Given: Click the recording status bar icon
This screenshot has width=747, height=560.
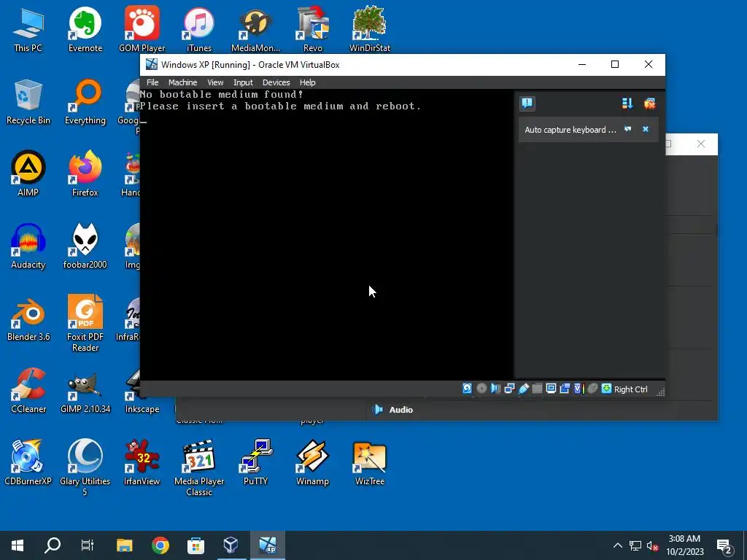Looking at the screenshot, I should click(565, 389).
